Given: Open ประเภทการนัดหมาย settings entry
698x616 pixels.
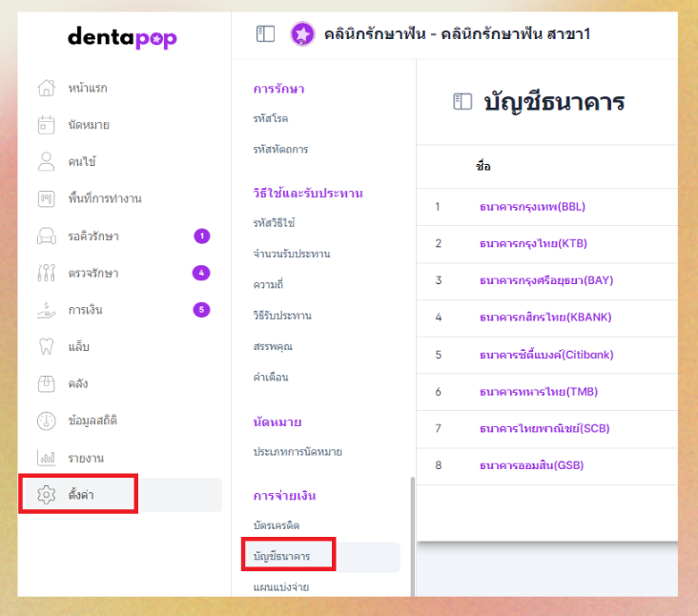Looking at the screenshot, I should 298,452.
